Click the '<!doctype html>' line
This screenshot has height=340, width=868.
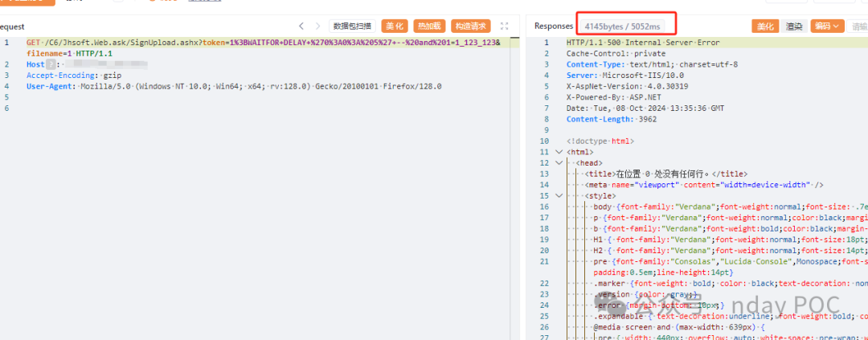(600, 141)
